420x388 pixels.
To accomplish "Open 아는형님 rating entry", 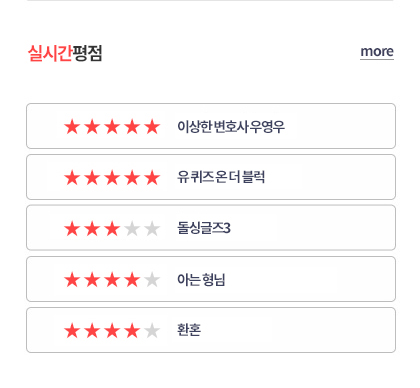I will coord(211,279).
